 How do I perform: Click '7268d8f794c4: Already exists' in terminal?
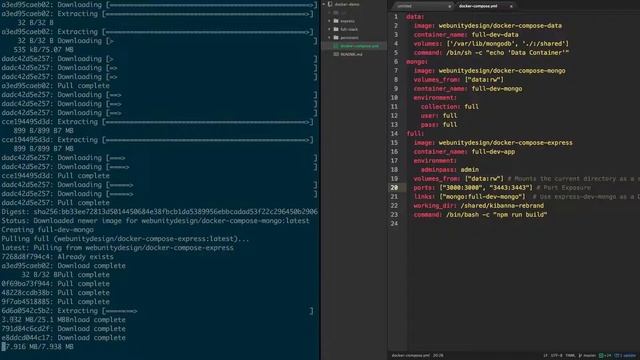tap(58, 257)
